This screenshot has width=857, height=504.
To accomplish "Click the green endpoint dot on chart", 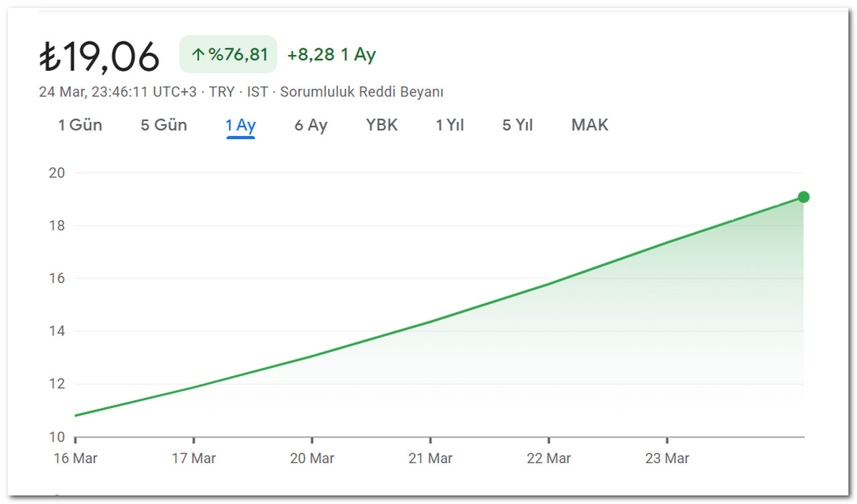I will pos(803,197).
